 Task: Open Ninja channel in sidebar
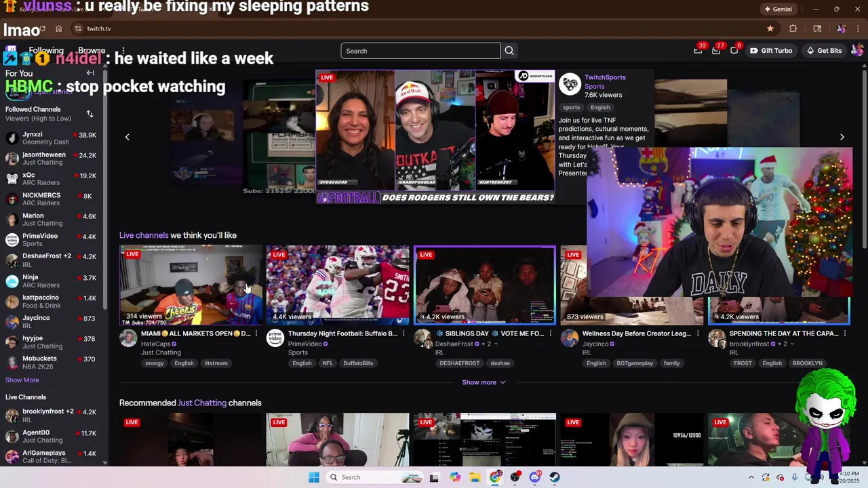click(52, 281)
